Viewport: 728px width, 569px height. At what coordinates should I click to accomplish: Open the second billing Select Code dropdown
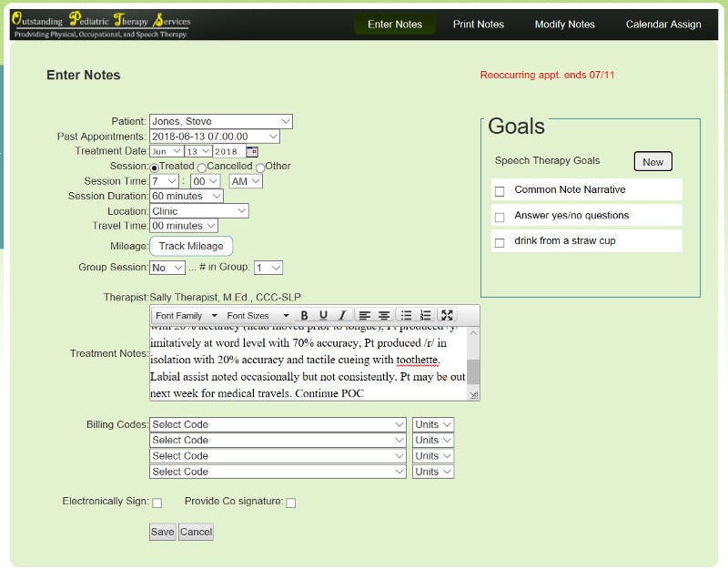point(278,441)
